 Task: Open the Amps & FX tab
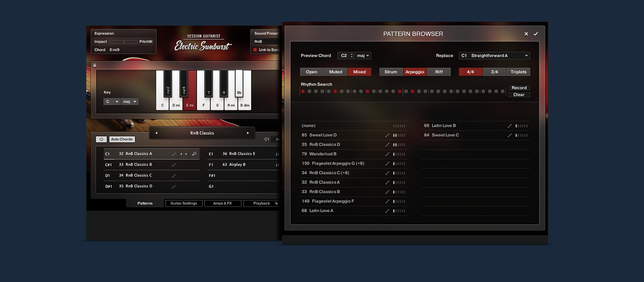click(223, 203)
